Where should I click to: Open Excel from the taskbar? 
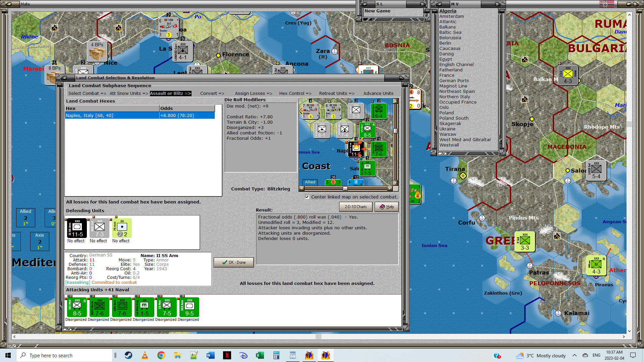coord(260,355)
